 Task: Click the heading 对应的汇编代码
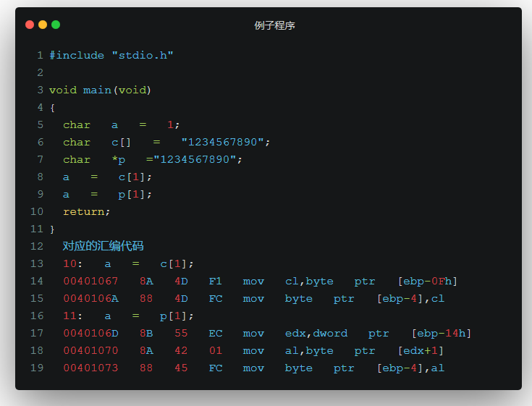103,246
